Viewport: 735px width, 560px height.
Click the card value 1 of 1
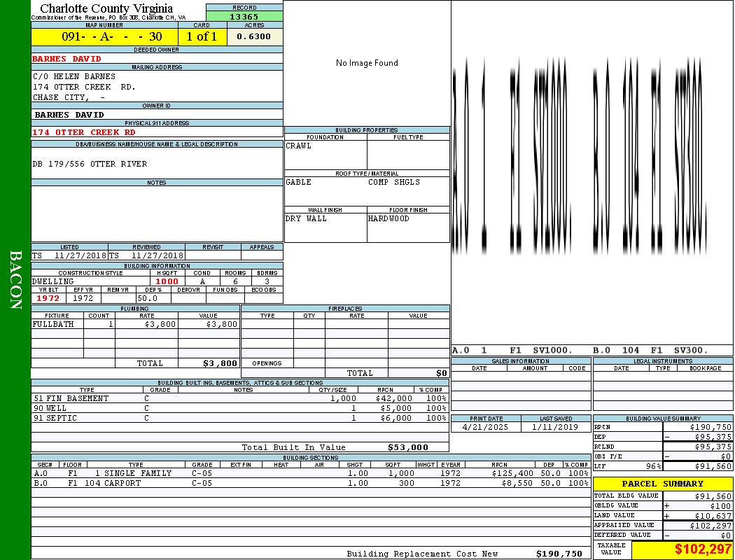[x=202, y=36]
